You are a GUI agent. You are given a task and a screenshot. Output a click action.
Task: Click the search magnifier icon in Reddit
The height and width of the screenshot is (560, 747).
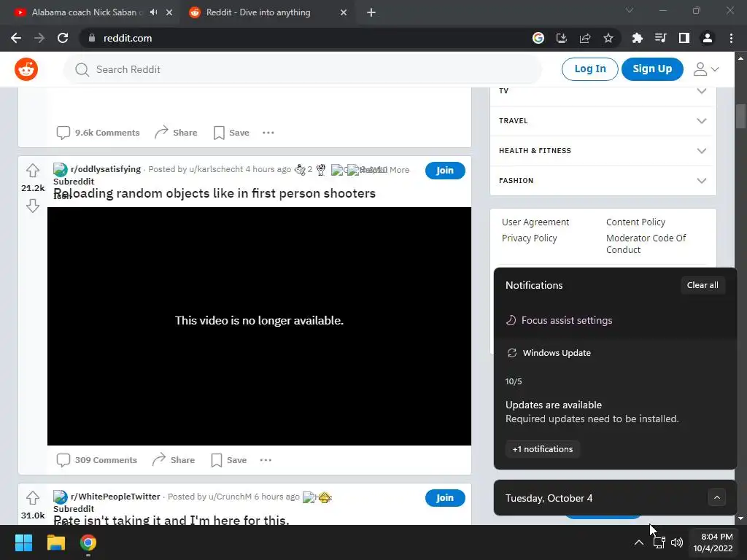[x=82, y=69]
